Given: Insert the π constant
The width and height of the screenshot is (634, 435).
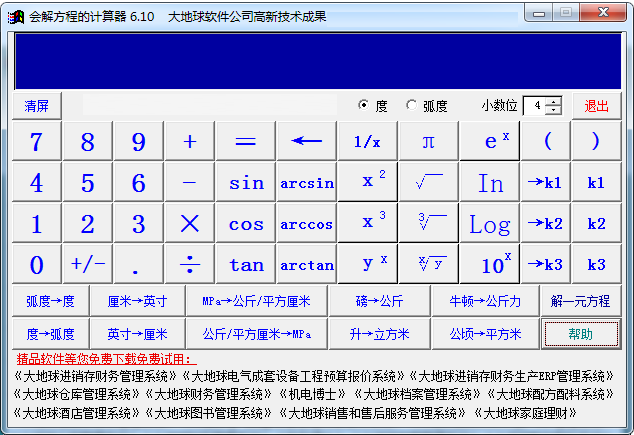Looking at the screenshot, I should click(429, 141).
